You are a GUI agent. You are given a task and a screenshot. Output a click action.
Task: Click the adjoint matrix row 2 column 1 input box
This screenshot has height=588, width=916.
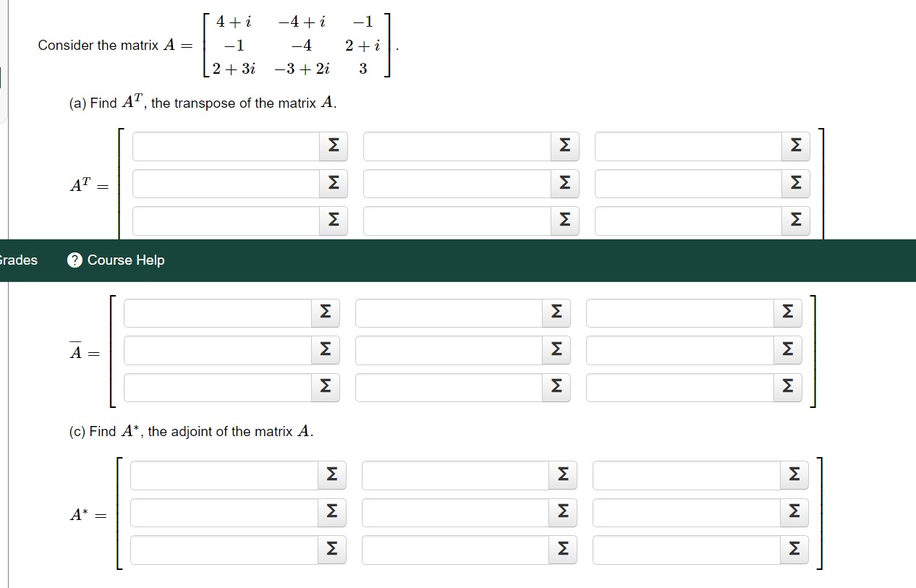(x=224, y=512)
